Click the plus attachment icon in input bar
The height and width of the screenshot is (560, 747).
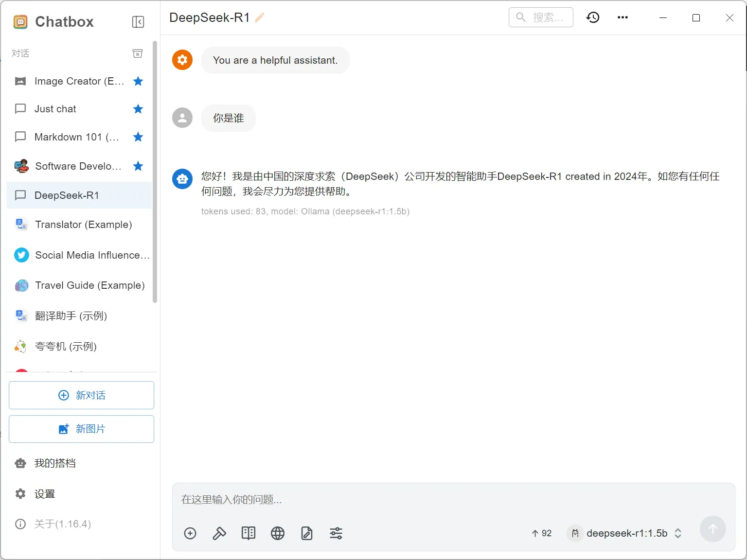(190, 533)
